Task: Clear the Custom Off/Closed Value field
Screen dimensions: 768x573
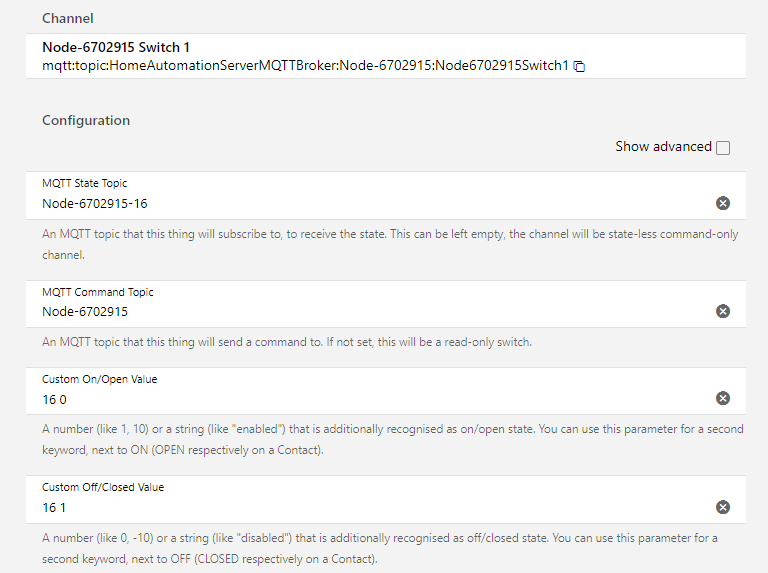Action: pyautogui.click(x=723, y=506)
